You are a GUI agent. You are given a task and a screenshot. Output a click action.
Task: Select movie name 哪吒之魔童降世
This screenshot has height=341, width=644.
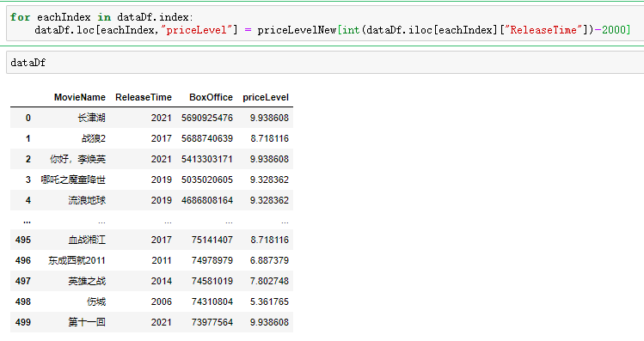pos(73,180)
